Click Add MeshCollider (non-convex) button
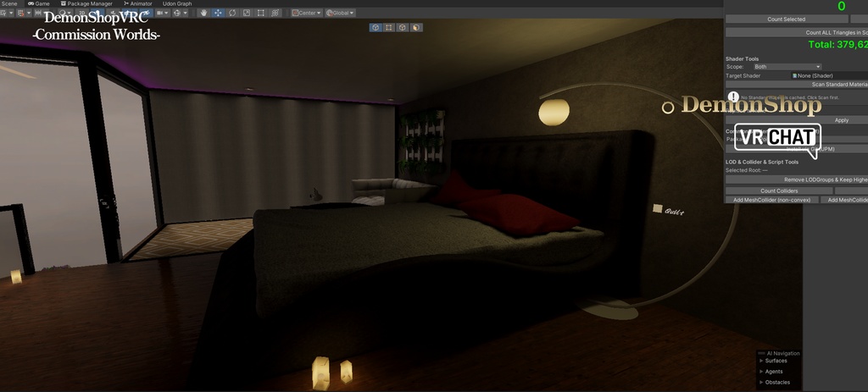The height and width of the screenshot is (392, 868). tap(771, 200)
